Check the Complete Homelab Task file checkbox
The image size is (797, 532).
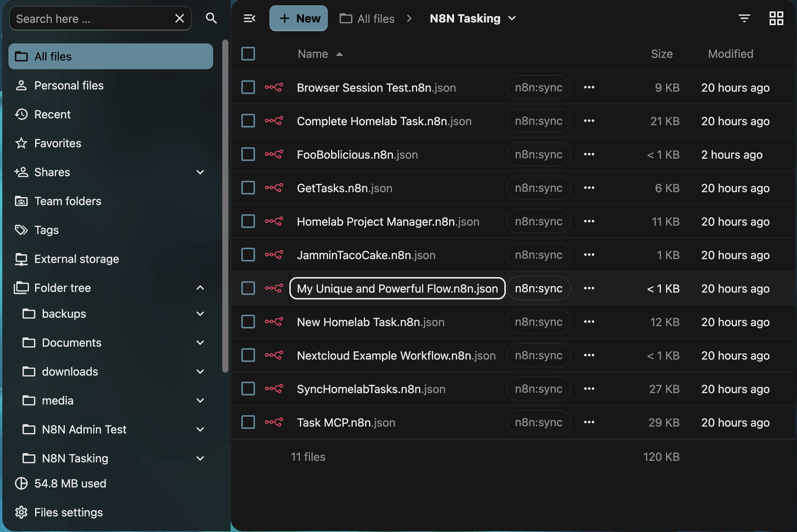pyautogui.click(x=248, y=121)
